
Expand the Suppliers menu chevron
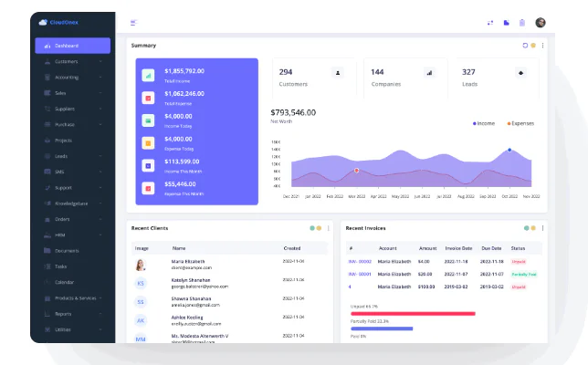click(100, 109)
